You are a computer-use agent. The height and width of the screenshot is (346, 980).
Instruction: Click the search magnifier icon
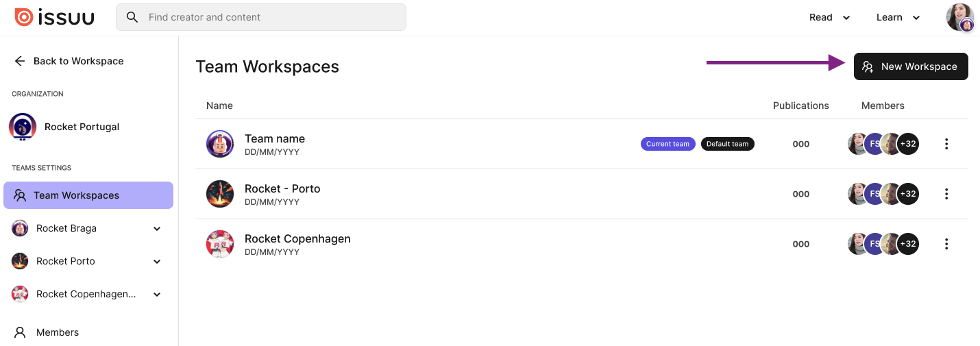coord(132,17)
